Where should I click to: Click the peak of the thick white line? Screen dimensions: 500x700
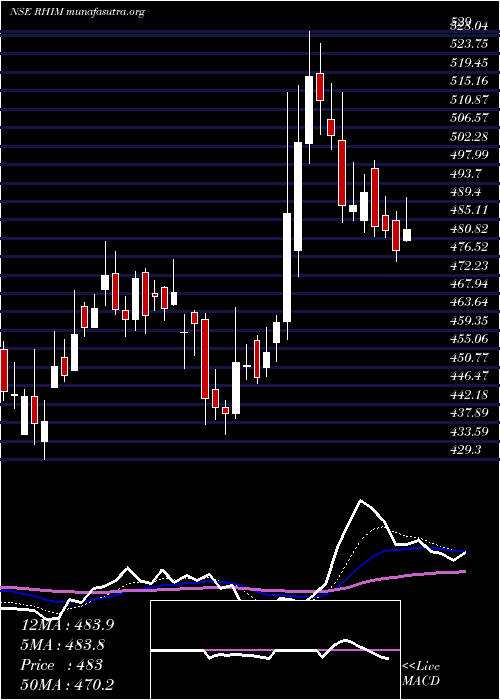(x=360, y=500)
